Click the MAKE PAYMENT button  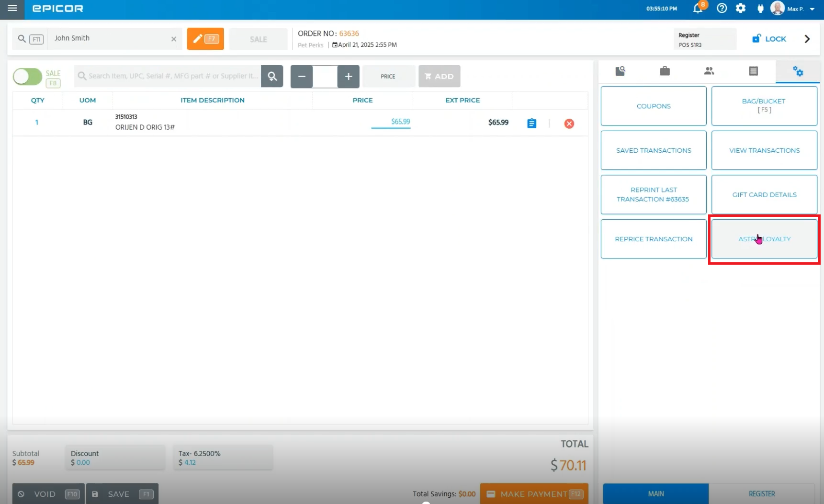pyautogui.click(x=534, y=494)
